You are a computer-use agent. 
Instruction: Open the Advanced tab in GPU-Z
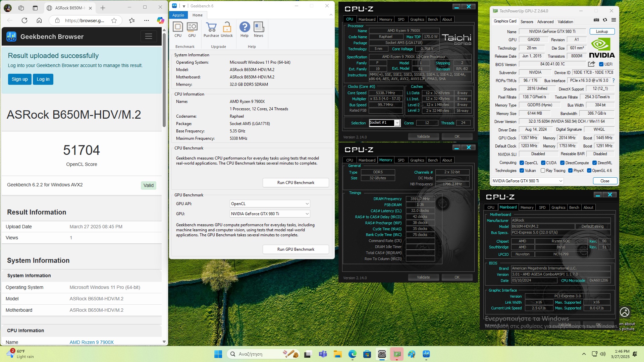click(545, 22)
